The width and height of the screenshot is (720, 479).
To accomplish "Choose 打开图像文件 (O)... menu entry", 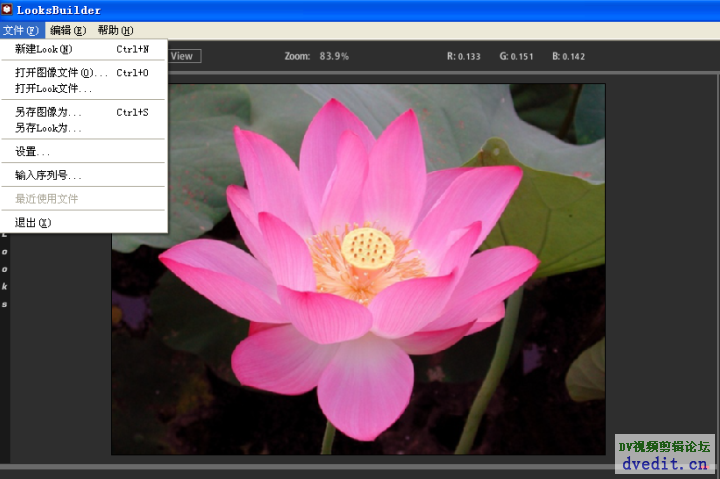I will [83, 73].
